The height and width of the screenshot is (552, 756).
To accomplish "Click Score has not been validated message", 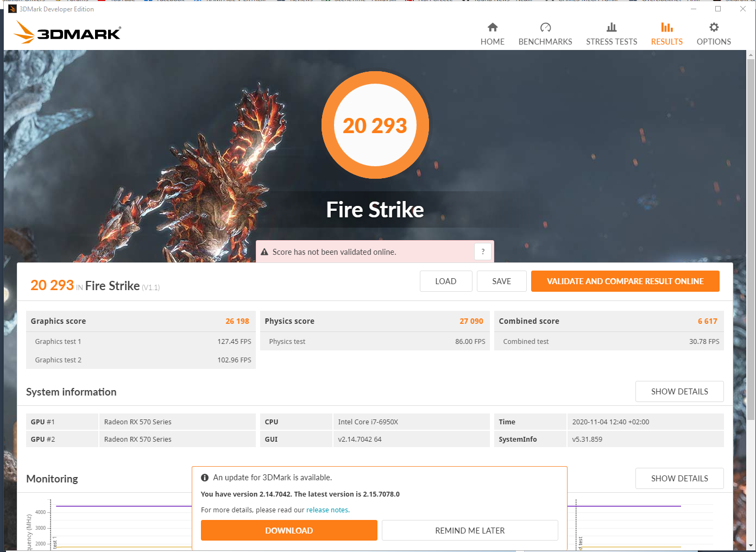I will (334, 252).
